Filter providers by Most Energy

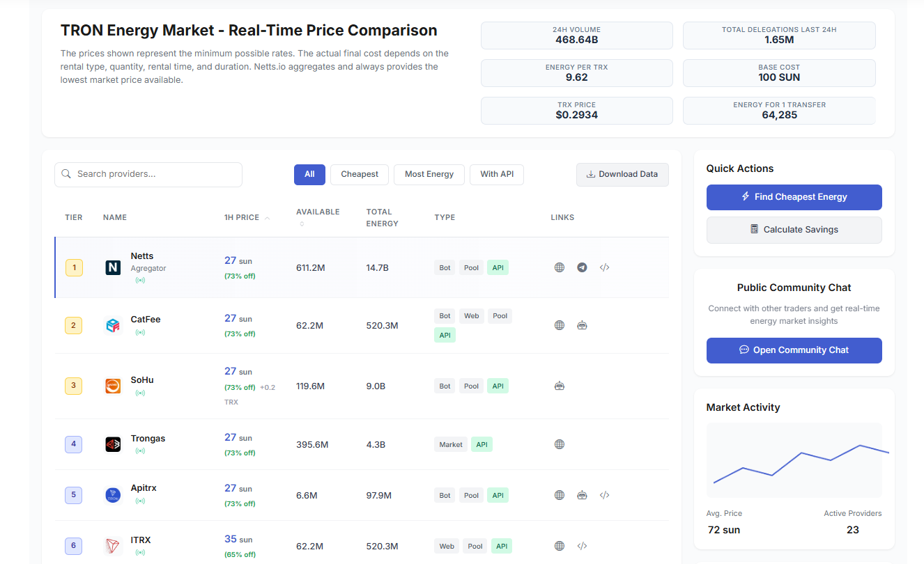click(x=429, y=174)
